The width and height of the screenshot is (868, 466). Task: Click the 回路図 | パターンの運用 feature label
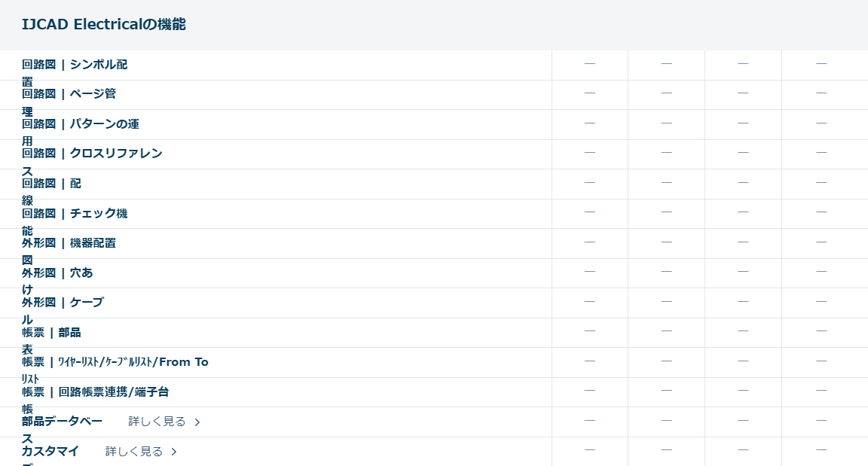point(80,124)
